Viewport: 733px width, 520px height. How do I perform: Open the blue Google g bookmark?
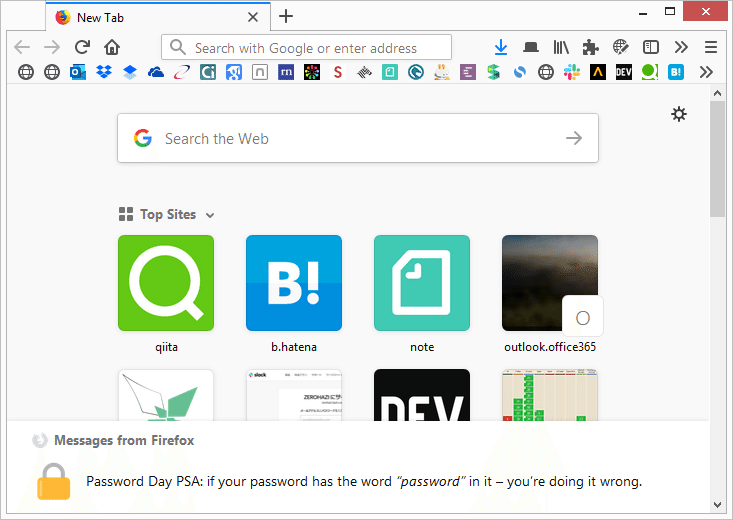click(x=234, y=72)
